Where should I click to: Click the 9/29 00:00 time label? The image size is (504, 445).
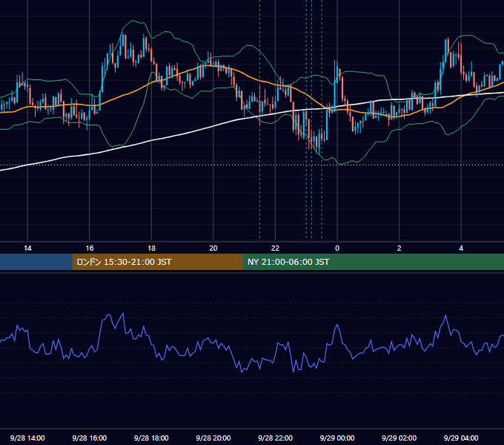[x=337, y=438]
